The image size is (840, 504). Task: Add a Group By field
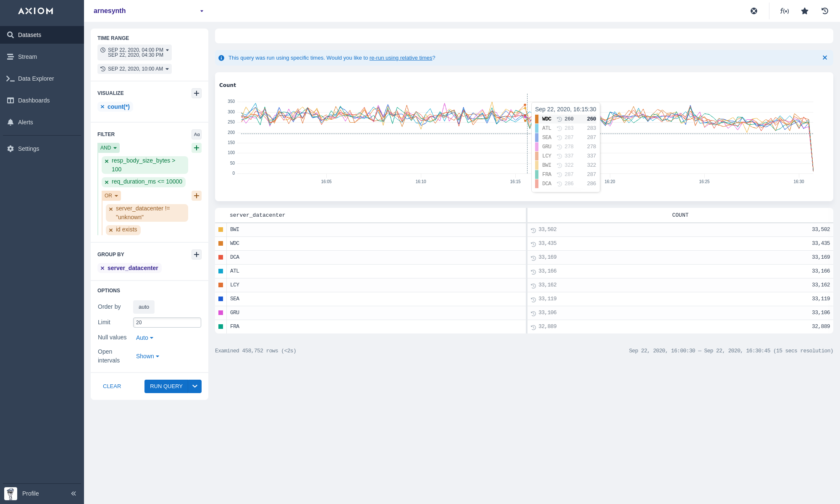197,255
